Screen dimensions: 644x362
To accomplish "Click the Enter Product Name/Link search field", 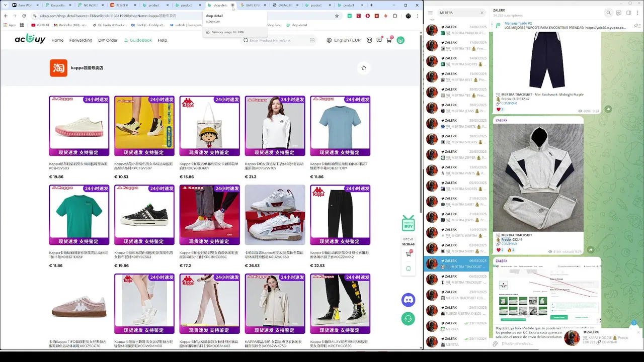I will [278, 40].
